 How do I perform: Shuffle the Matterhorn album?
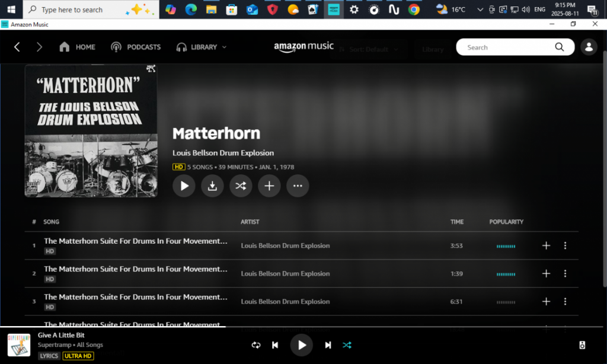tap(241, 186)
